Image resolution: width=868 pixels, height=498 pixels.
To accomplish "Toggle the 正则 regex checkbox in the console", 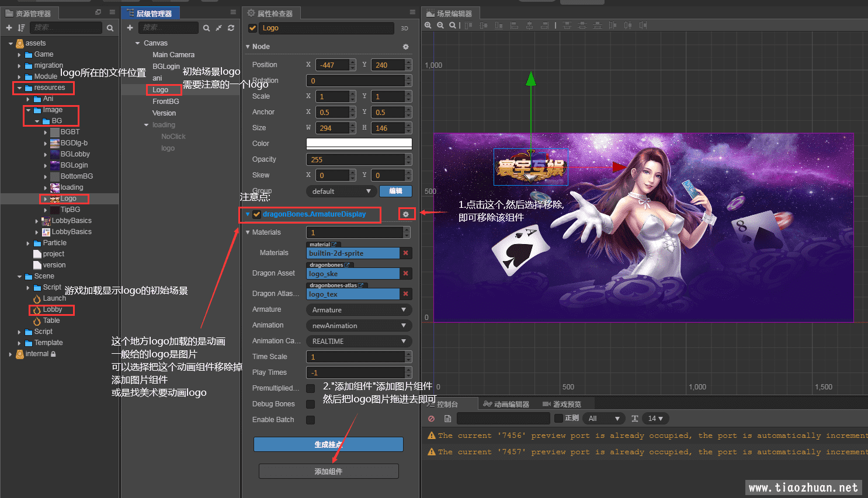I will [x=558, y=418].
